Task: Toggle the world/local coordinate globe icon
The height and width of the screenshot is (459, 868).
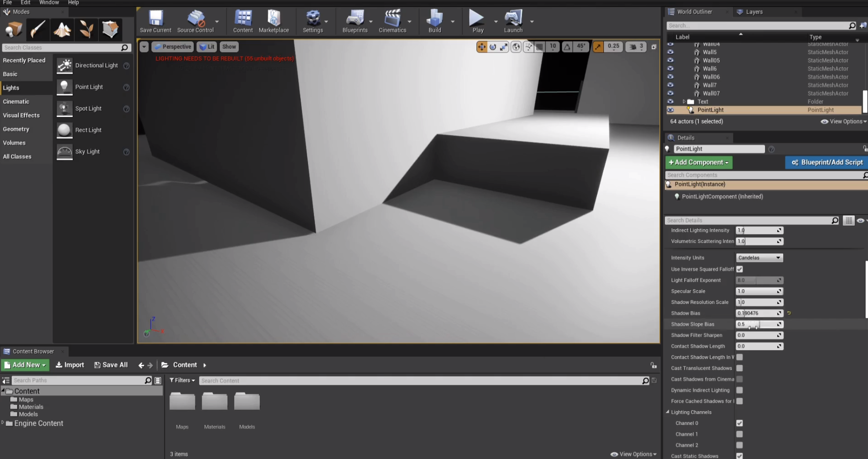Action: pyautogui.click(x=516, y=47)
